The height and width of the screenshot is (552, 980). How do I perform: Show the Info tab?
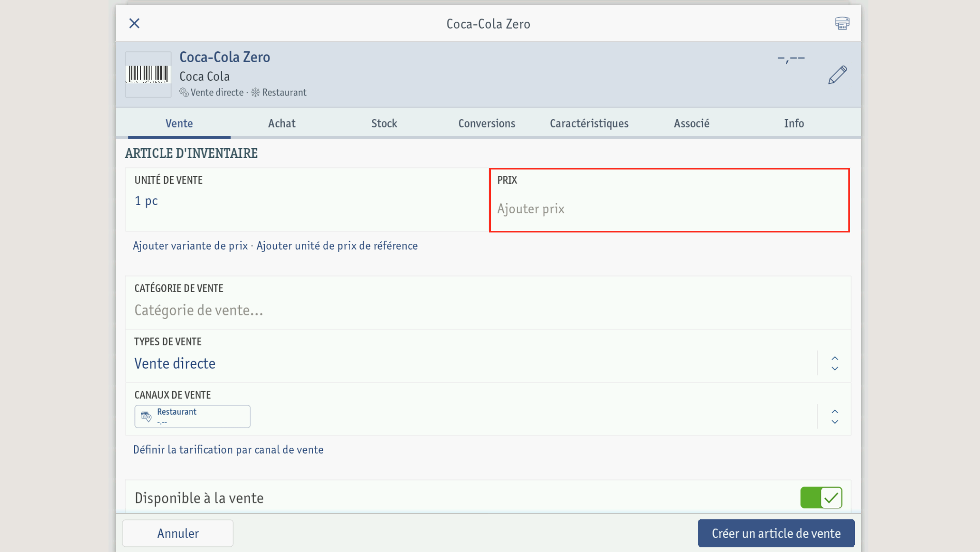794,123
